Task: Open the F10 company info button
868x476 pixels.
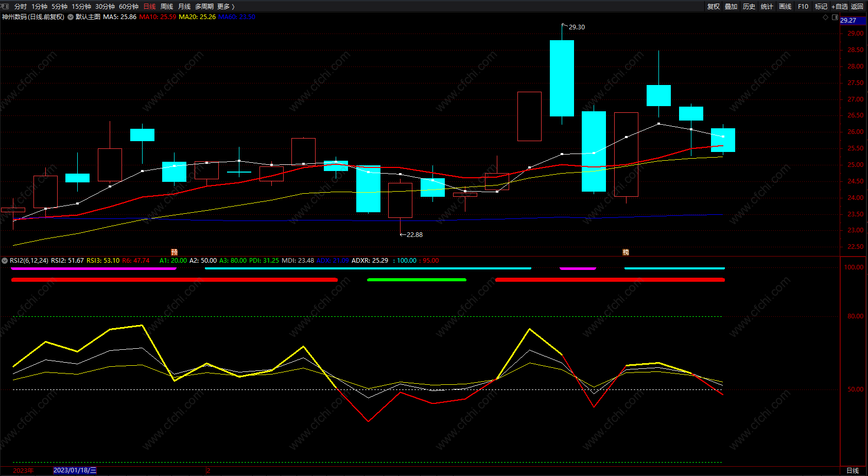Action: coord(803,7)
